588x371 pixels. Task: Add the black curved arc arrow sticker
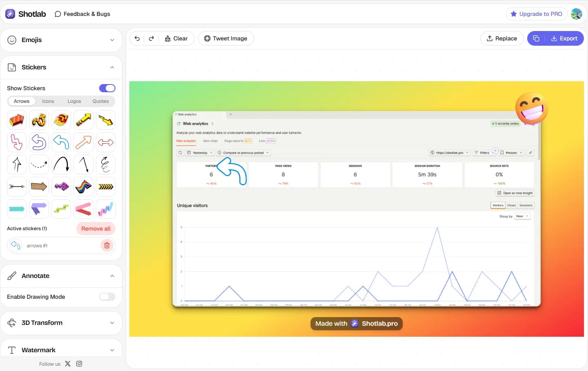(61, 164)
